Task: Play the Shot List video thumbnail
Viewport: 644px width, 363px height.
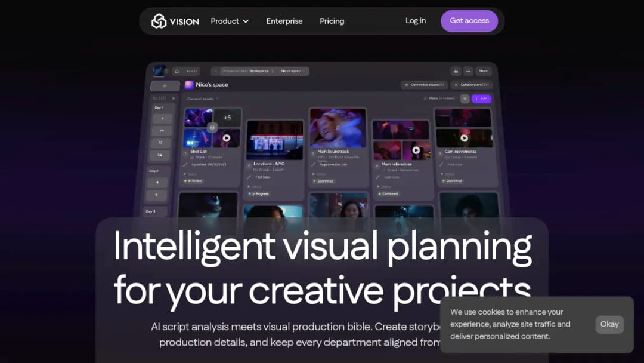Action: coord(227,138)
